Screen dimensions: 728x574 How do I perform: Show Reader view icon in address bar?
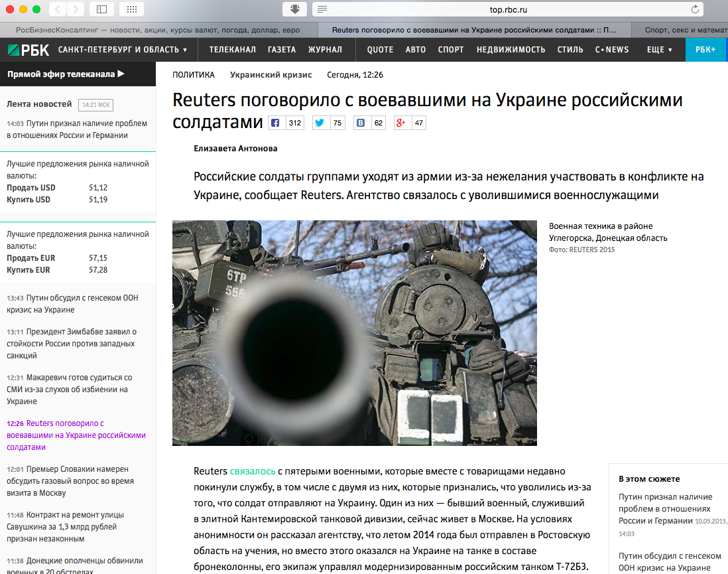tap(322, 9)
